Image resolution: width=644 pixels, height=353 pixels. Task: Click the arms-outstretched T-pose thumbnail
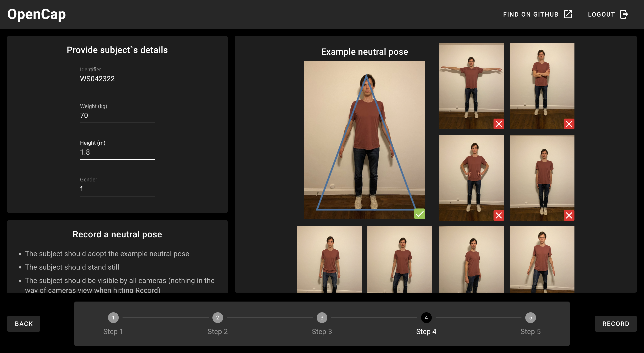[x=472, y=86]
